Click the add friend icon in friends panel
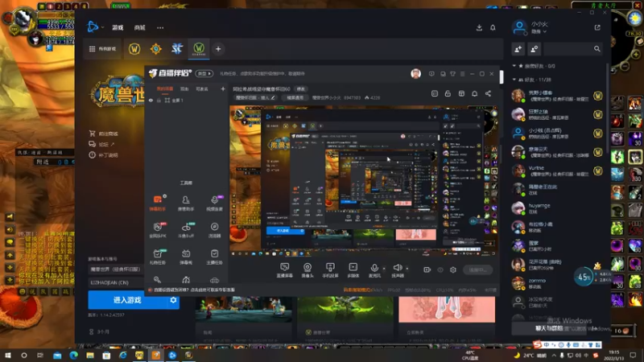Viewport: 644px width, 362px height. point(518,49)
